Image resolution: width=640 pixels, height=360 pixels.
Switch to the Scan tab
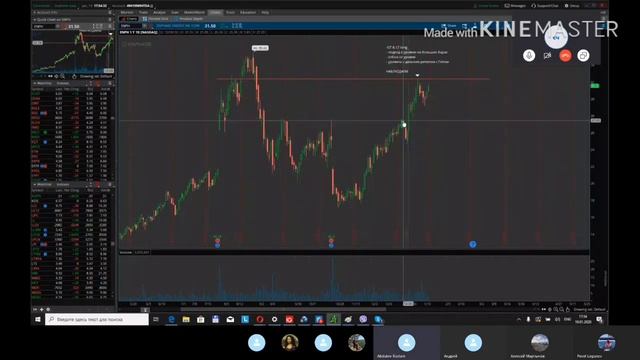175,12
